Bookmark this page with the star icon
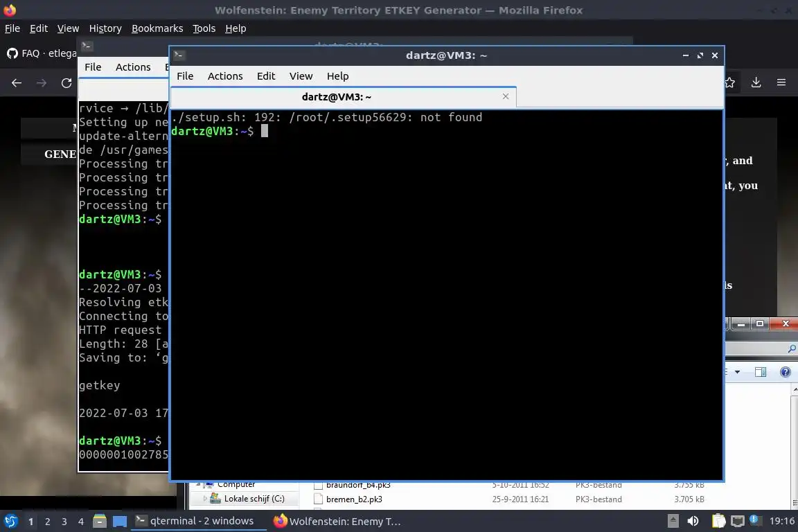 click(x=730, y=82)
